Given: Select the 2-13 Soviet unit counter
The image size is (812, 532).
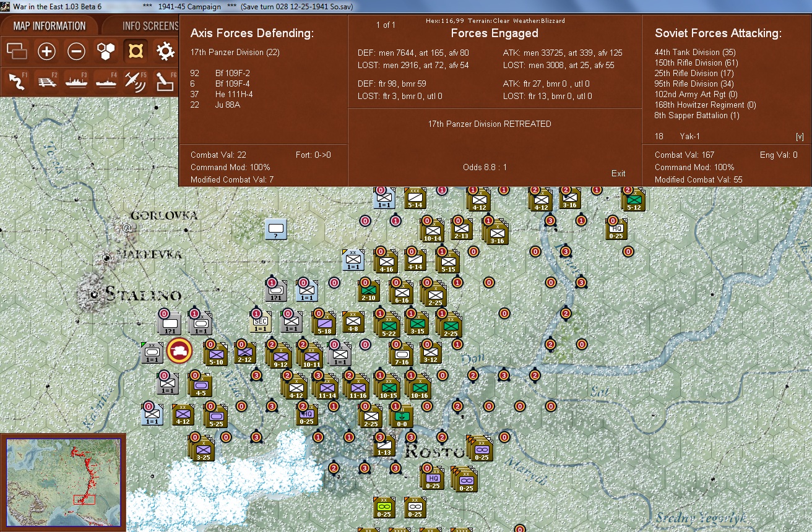Looking at the screenshot, I should (x=462, y=229).
